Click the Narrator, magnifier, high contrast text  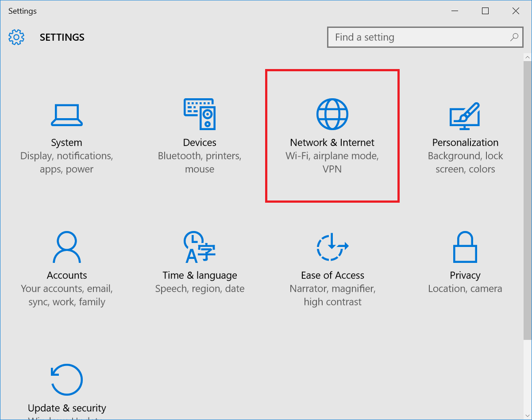[332, 295]
